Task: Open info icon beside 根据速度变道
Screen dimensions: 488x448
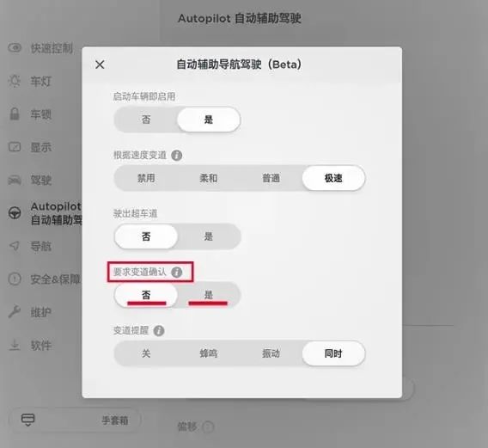Action: click(x=176, y=155)
